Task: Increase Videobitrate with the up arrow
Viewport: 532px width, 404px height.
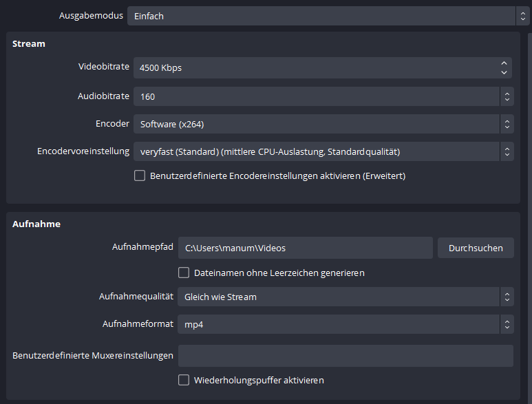Action: tap(504, 63)
